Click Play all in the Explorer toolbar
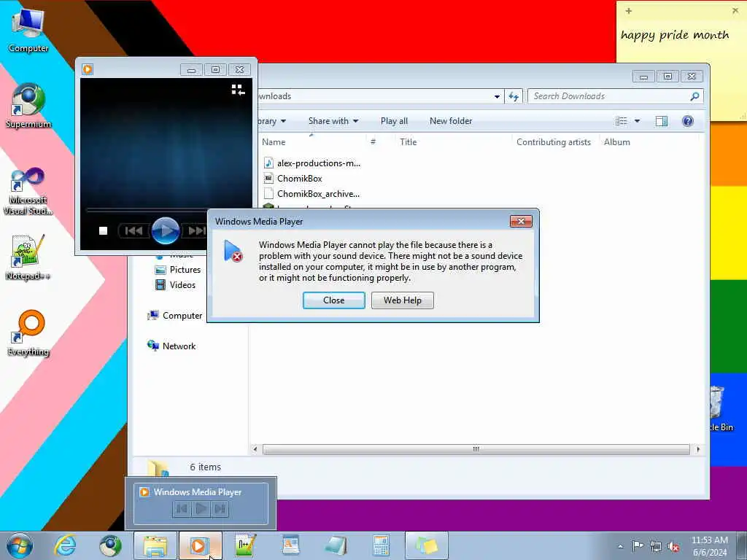747x560 pixels. [x=394, y=121]
